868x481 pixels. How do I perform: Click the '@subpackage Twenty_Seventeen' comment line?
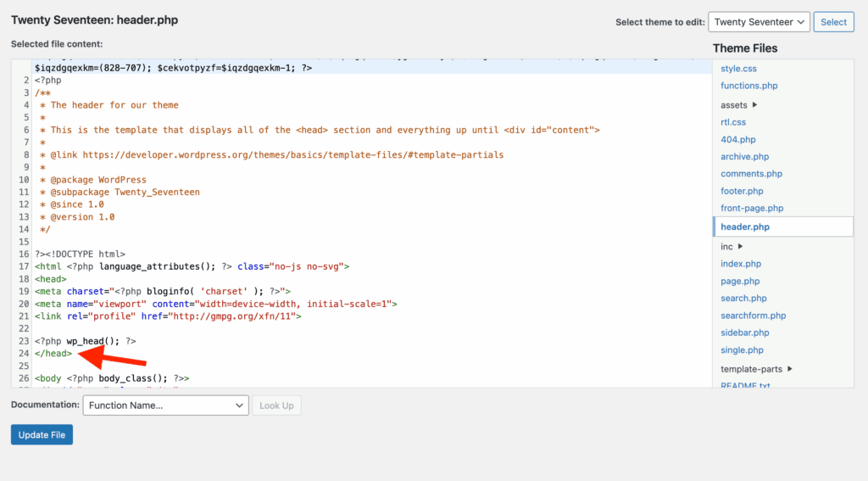pyautogui.click(x=120, y=193)
